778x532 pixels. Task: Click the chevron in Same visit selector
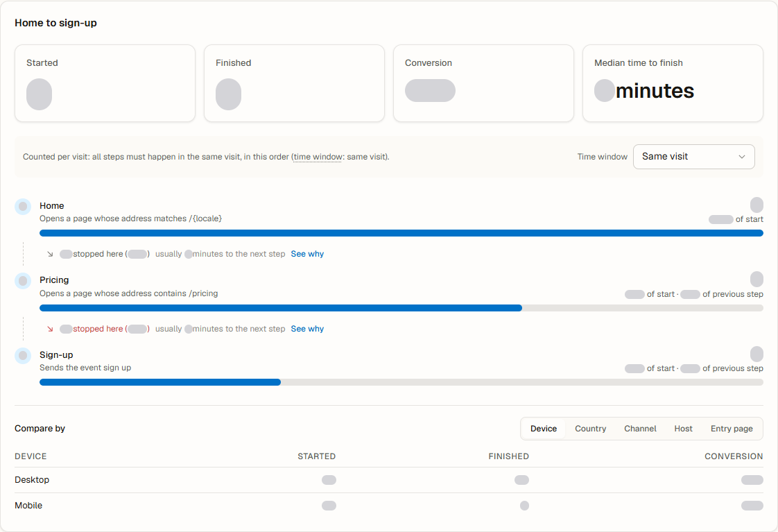click(742, 157)
